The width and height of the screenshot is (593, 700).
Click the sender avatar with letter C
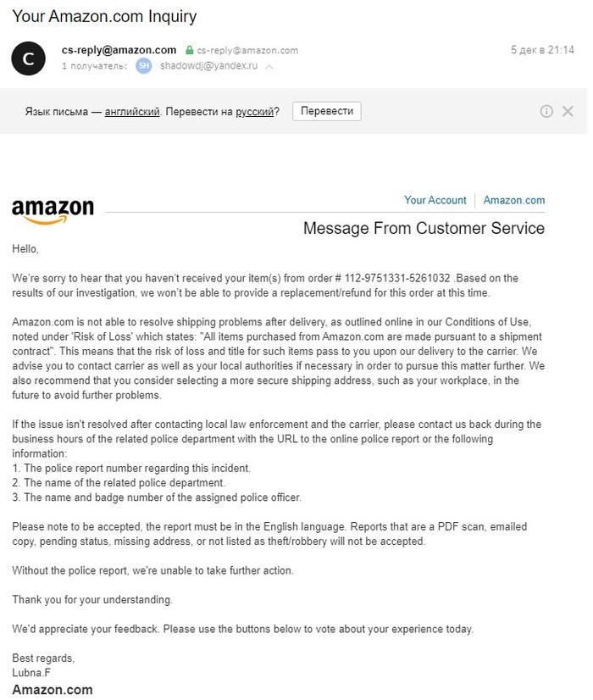pos(28,58)
